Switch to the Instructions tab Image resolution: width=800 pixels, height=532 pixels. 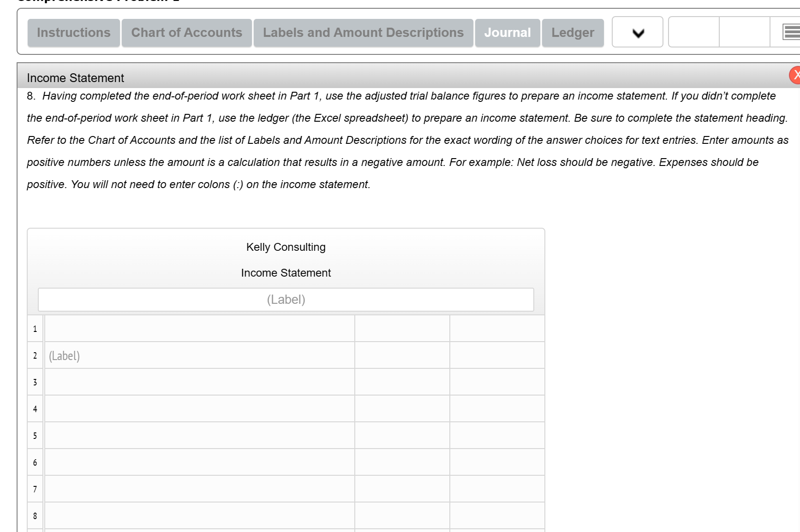click(73, 32)
